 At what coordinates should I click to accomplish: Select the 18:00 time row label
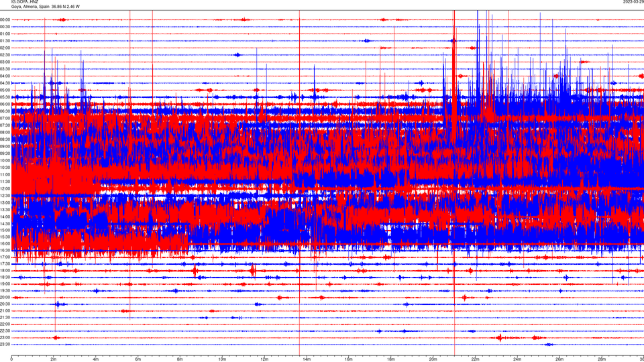(5, 271)
